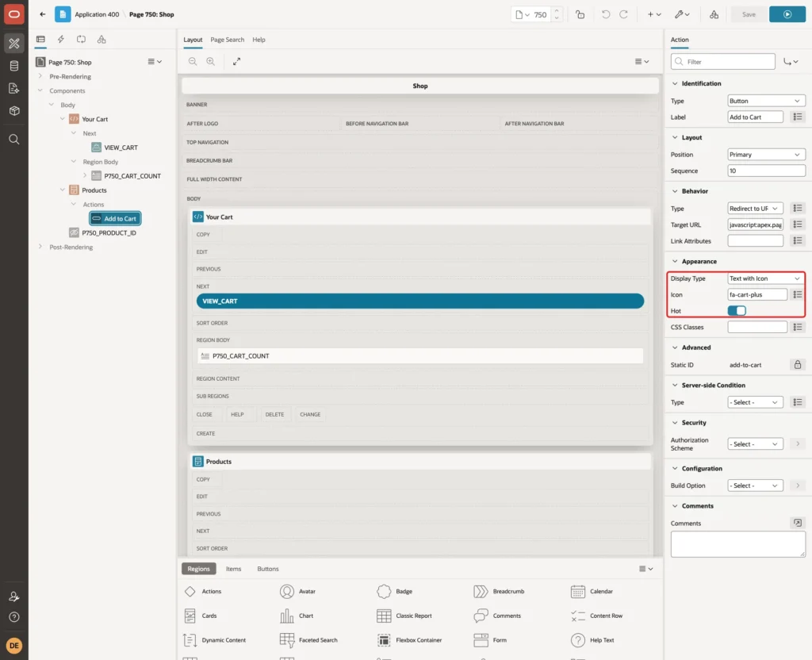Click the sidebar search magnifier icon
This screenshot has width=812, height=660.
tap(14, 140)
